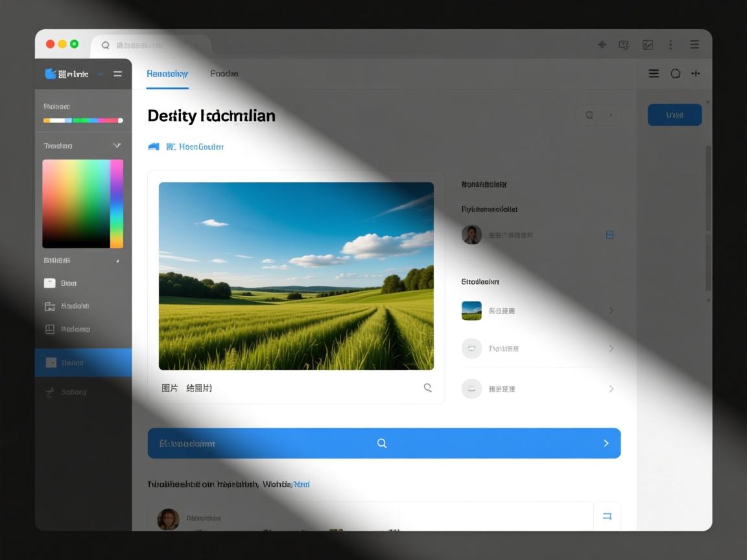
Task: Select the highlighted blue sidebar item
Action: (83, 363)
